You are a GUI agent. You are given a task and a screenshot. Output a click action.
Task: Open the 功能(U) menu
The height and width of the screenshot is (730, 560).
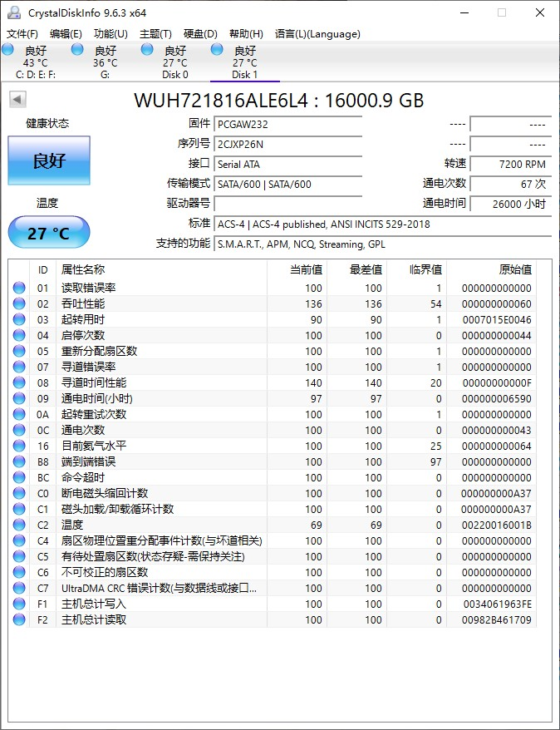[x=111, y=34]
